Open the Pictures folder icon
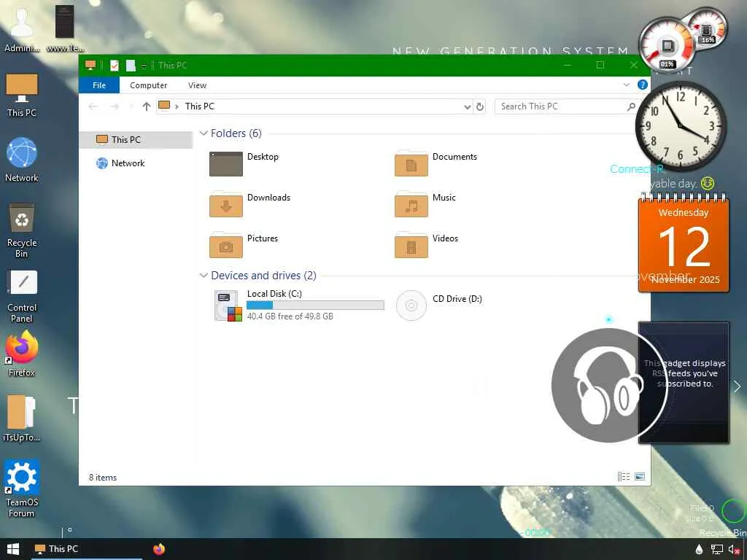This screenshot has width=747, height=560. pos(226,246)
